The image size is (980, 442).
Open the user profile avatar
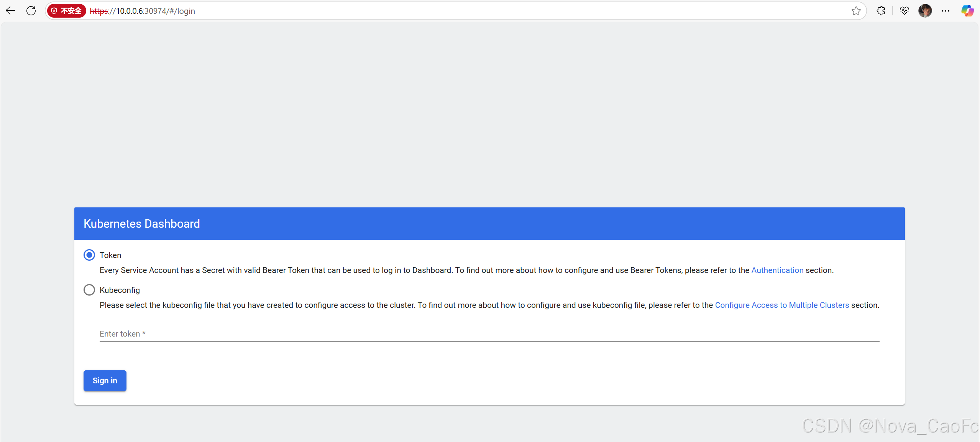coord(925,11)
